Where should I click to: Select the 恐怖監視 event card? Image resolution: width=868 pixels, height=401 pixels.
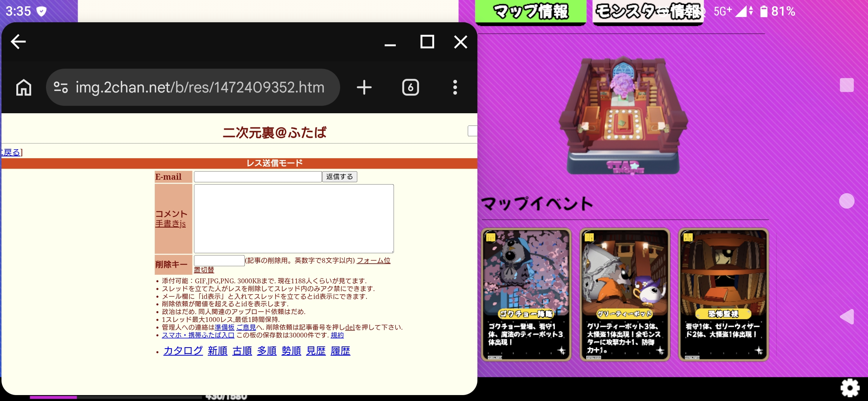pos(723,294)
